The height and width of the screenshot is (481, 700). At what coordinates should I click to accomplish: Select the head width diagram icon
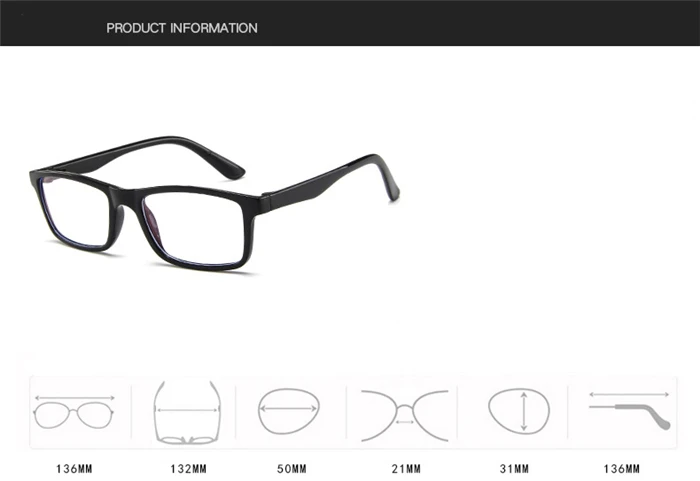pyautogui.click(x=187, y=413)
